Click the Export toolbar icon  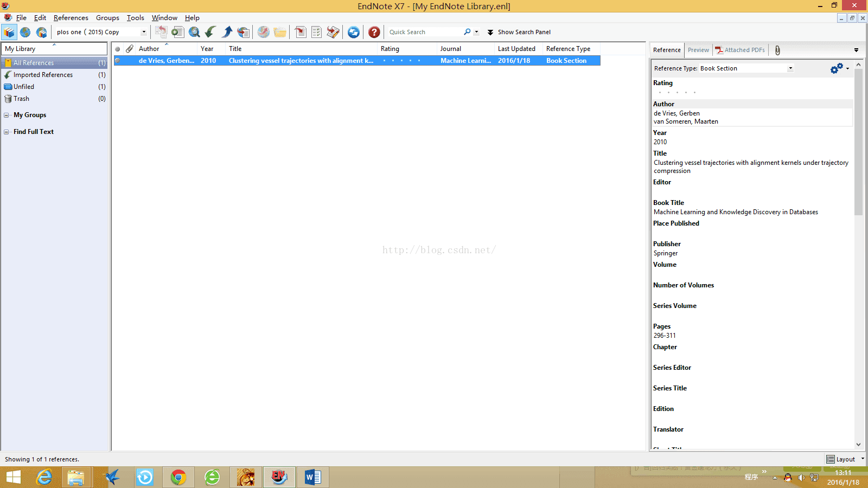pos(227,32)
